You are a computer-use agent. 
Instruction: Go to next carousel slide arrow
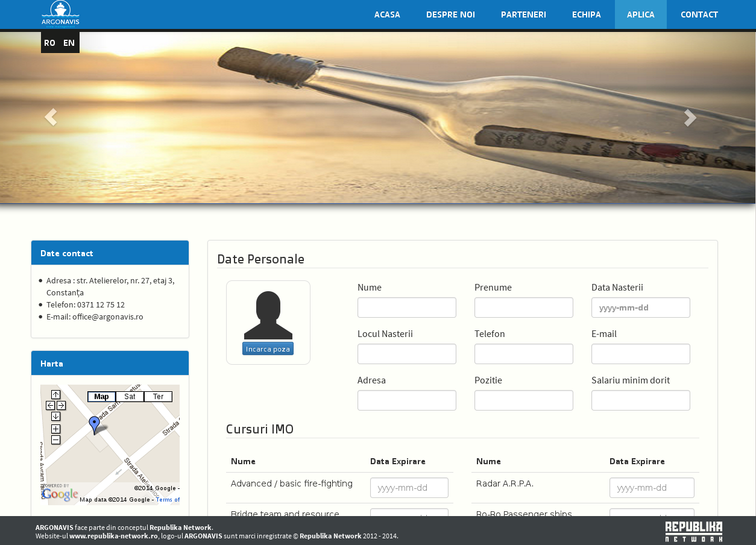click(x=690, y=117)
